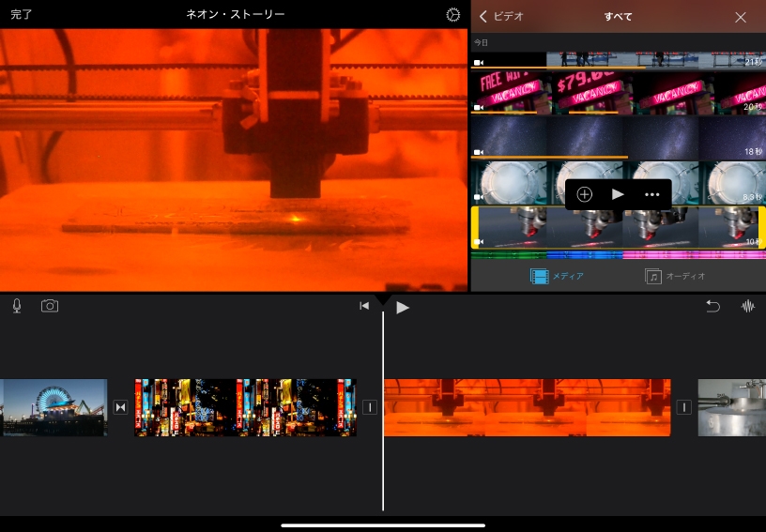Open the camera capture icon
Screen dimensions: 766x532
[50, 306]
